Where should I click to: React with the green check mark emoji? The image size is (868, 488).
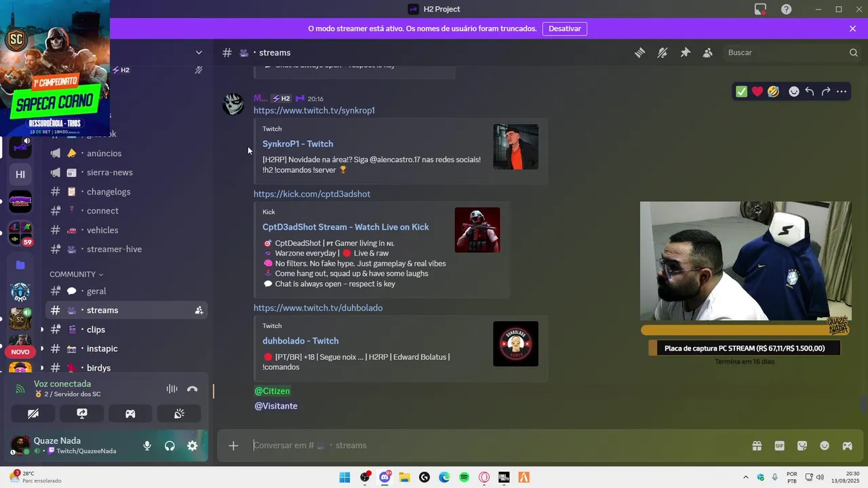pos(742,91)
